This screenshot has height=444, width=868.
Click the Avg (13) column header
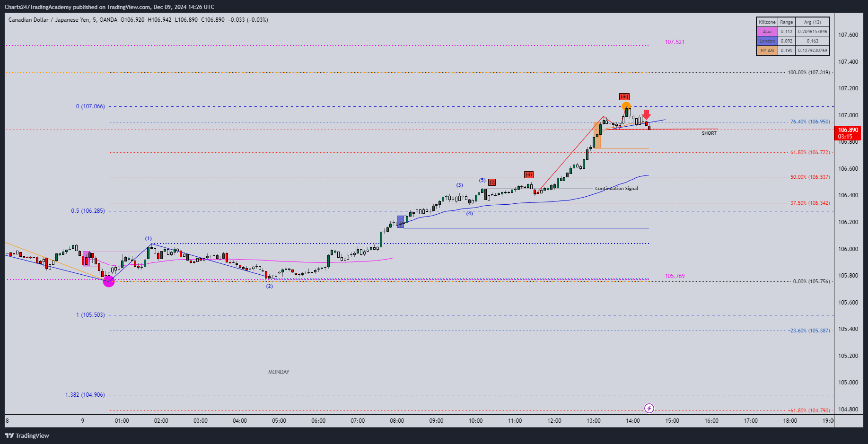click(x=813, y=22)
